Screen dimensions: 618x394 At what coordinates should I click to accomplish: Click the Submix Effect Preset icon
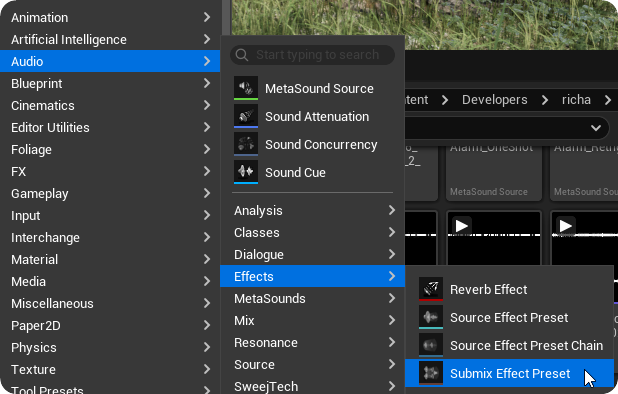[431, 373]
